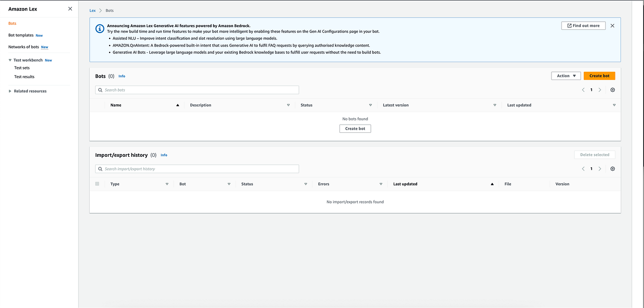The height and width of the screenshot is (308, 644).
Task: Close the Amazon Lex side navigation panel
Action: (70, 9)
